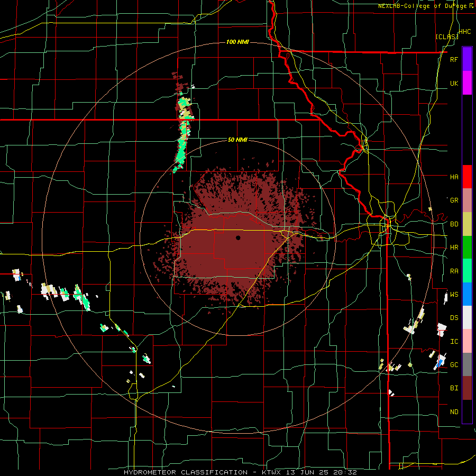Click the blue WS legend swatch
476x476 pixels.
[x=467, y=294]
